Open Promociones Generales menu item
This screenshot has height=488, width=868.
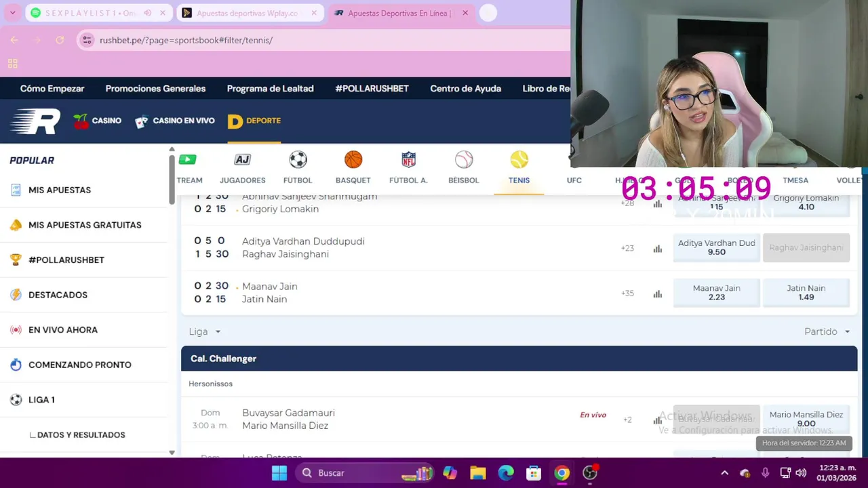click(155, 89)
